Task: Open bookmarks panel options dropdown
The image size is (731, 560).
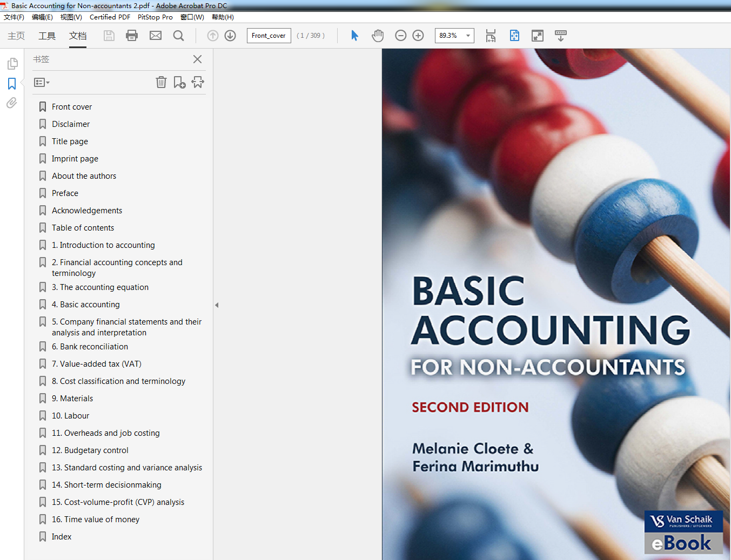Action: (x=42, y=83)
